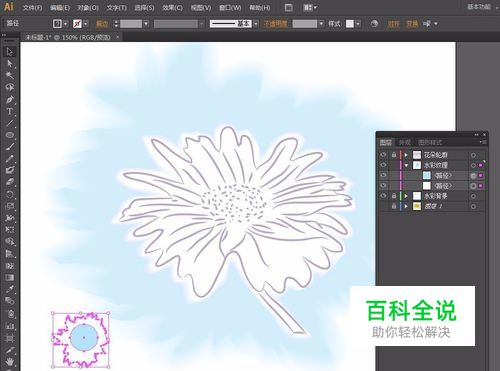Unlock the bottom 图层 1 layer lock icon
Viewport: 500px width, 371px height.
[394, 206]
